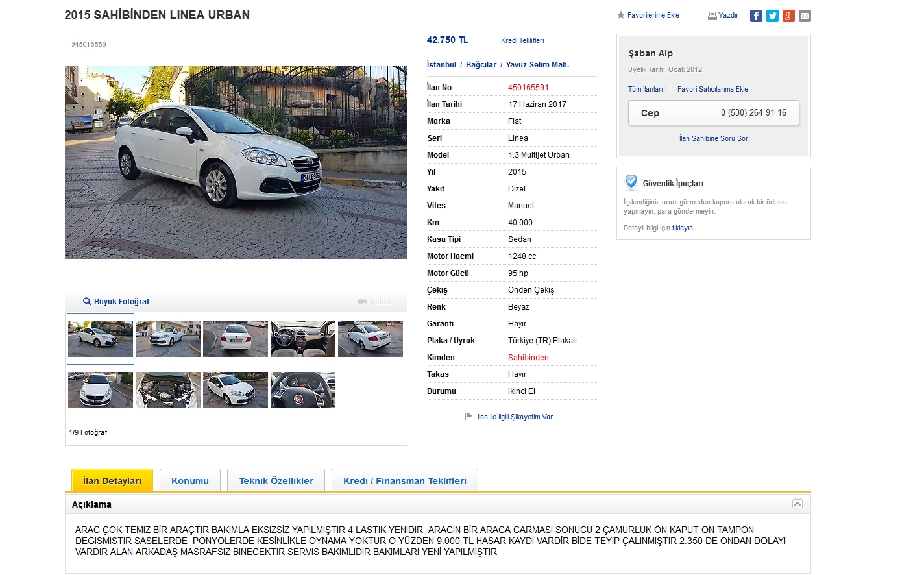Click red İlan No 450165591
The height and width of the screenshot is (575, 924).
click(528, 88)
